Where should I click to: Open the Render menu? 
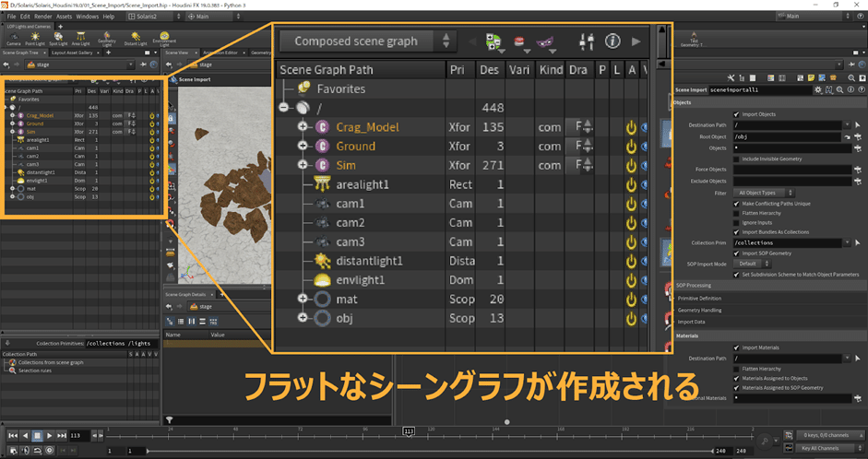point(43,17)
